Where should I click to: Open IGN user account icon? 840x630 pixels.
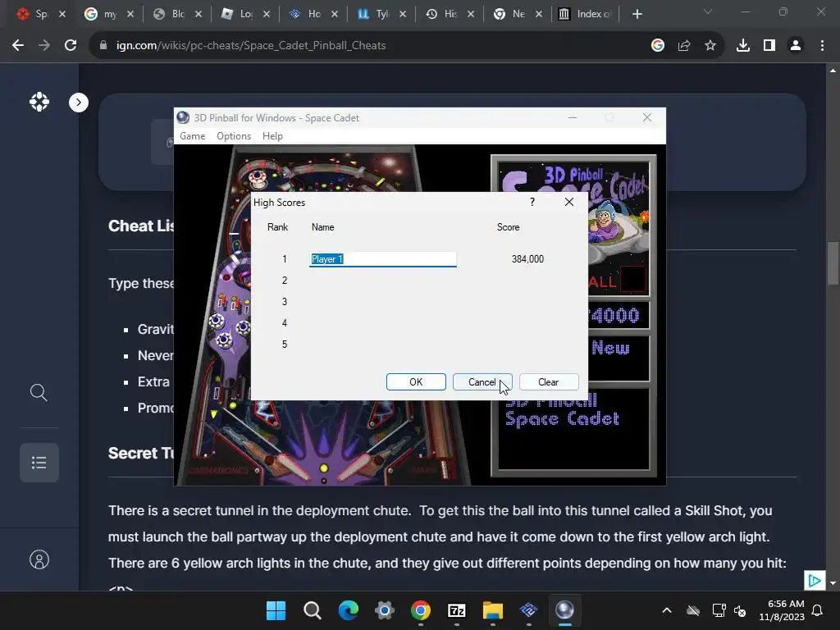click(39, 559)
